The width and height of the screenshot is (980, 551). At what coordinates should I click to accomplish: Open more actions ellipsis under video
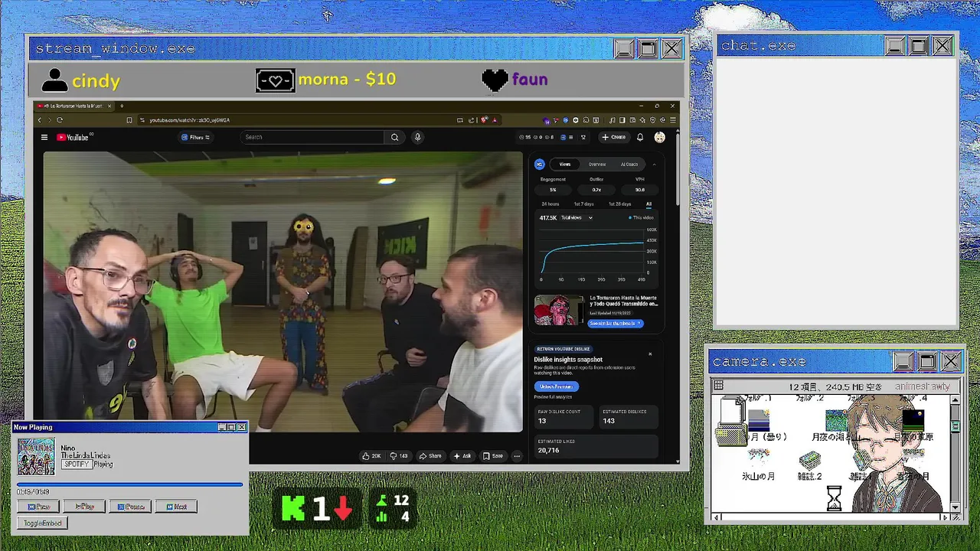point(517,456)
